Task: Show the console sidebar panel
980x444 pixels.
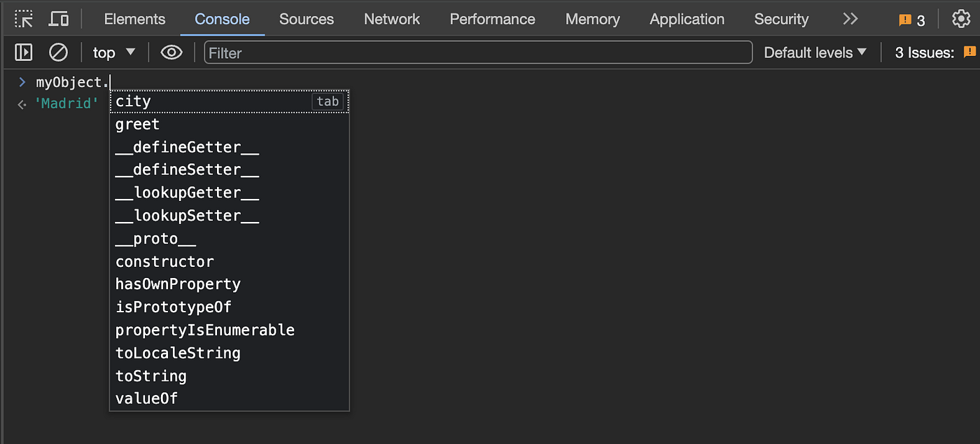Action: [24, 53]
